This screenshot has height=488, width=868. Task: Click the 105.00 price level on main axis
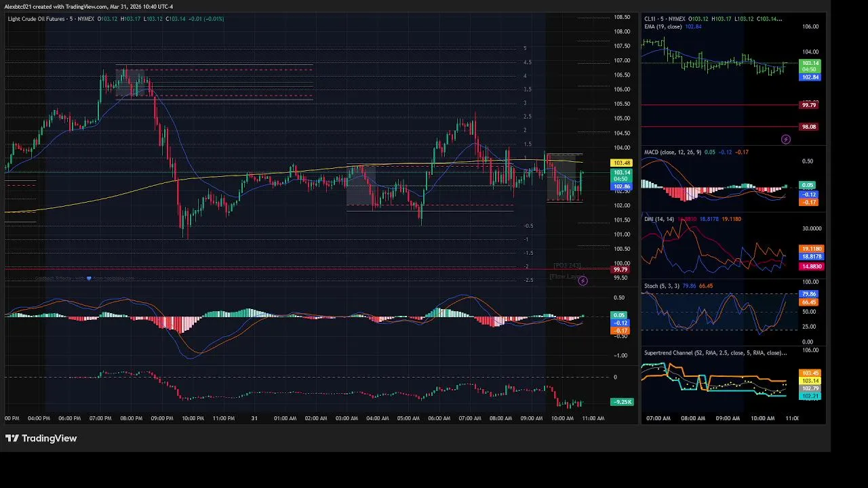tap(622, 119)
